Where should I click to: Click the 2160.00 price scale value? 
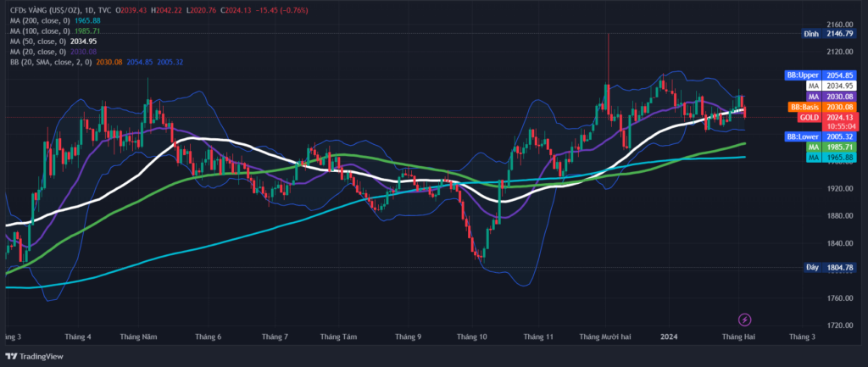click(840, 25)
